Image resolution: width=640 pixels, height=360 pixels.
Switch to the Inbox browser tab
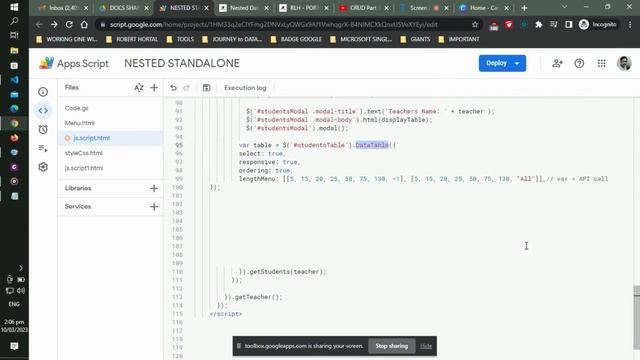tap(62, 8)
